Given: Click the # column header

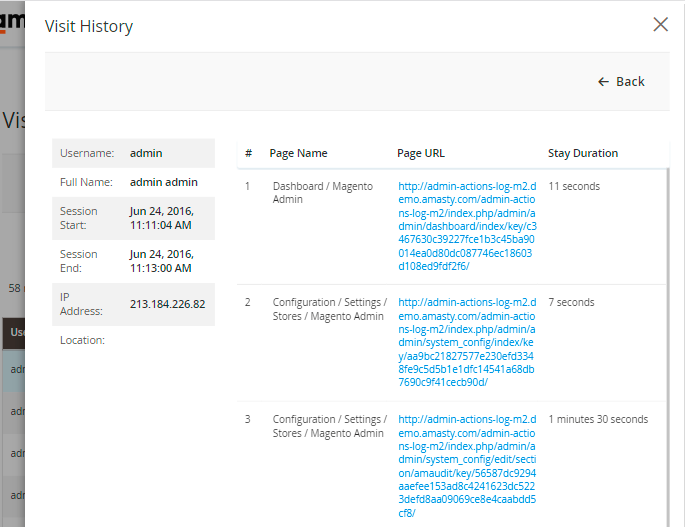Looking at the screenshot, I should click(248, 153).
